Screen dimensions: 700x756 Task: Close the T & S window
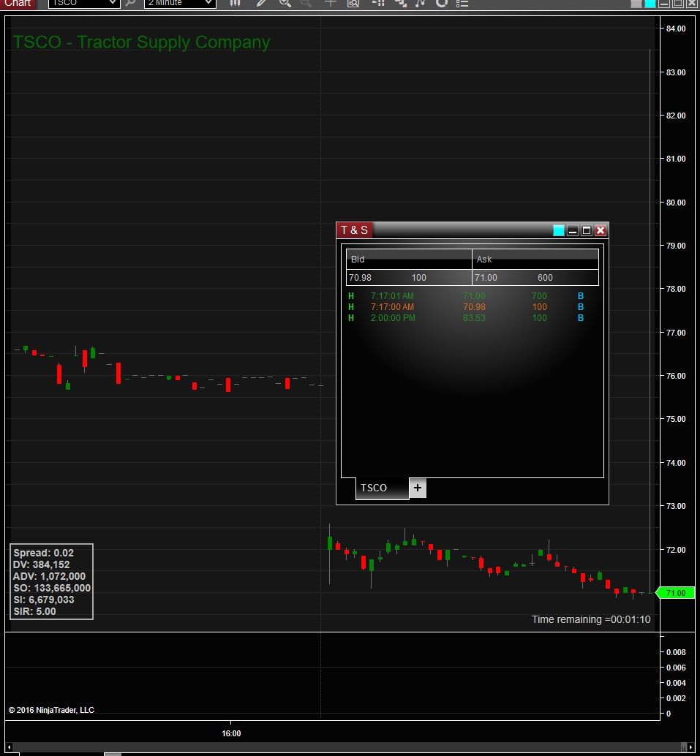[x=601, y=230]
